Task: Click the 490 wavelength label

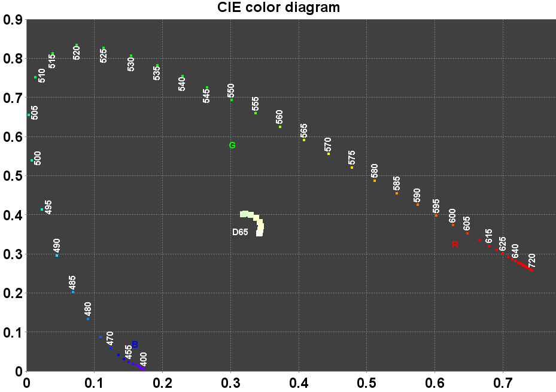Action: point(57,245)
